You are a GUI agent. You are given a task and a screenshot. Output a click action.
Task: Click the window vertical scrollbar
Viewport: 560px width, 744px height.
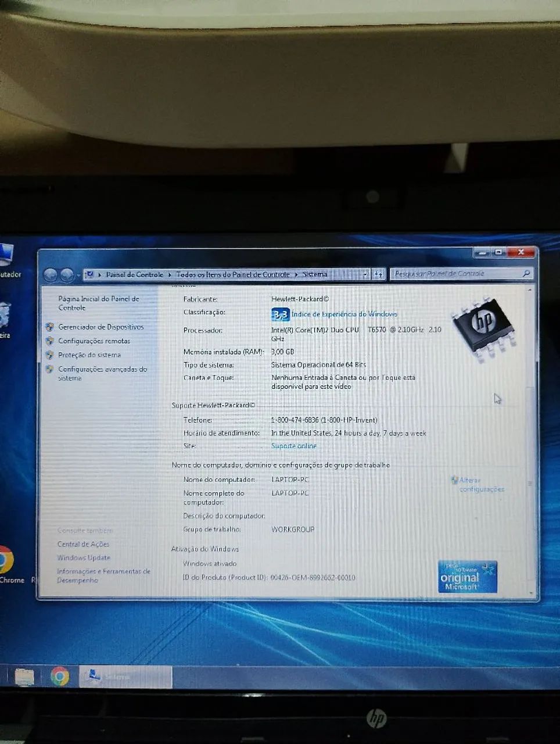pos(530,442)
